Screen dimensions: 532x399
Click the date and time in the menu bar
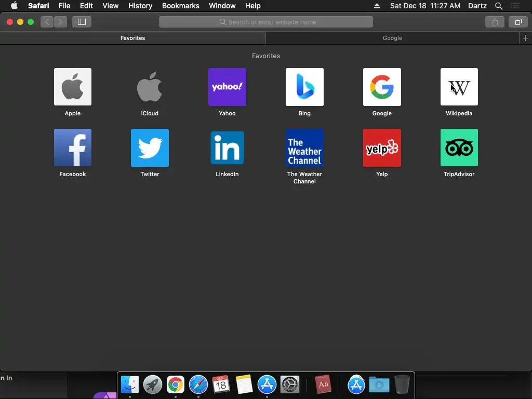coord(425,6)
